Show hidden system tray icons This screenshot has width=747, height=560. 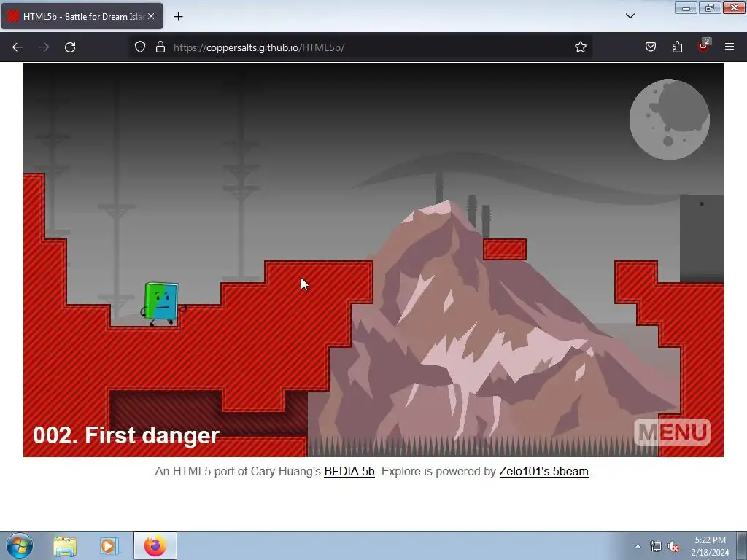[638, 546]
